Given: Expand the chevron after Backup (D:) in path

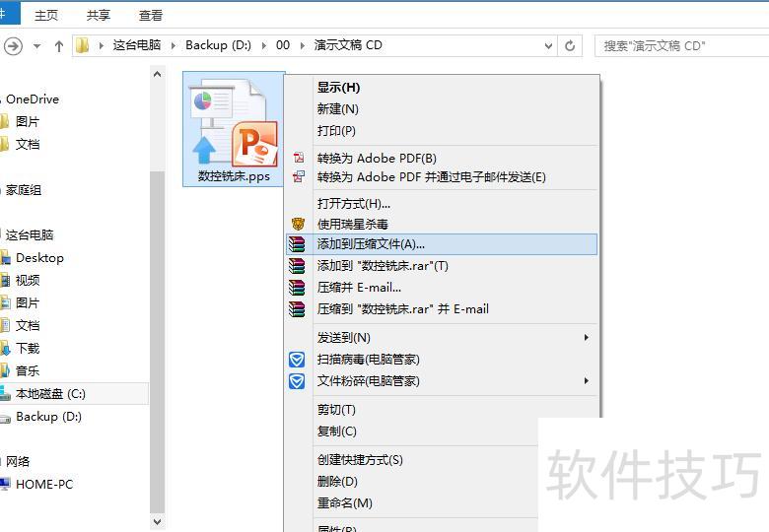Looking at the screenshot, I should [264, 45].
